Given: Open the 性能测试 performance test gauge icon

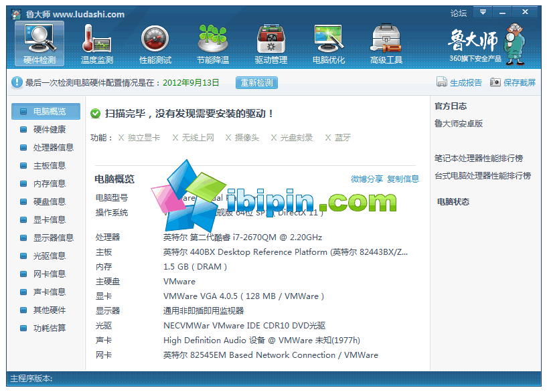Looking at the screenshot, I should (x=155, y=43).
